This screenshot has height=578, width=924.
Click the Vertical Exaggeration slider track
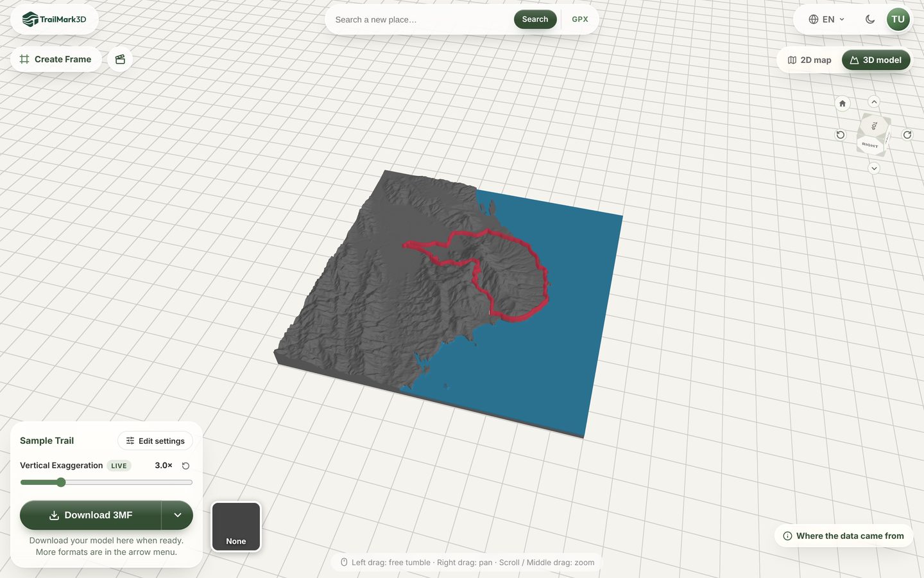coord(107,482)
